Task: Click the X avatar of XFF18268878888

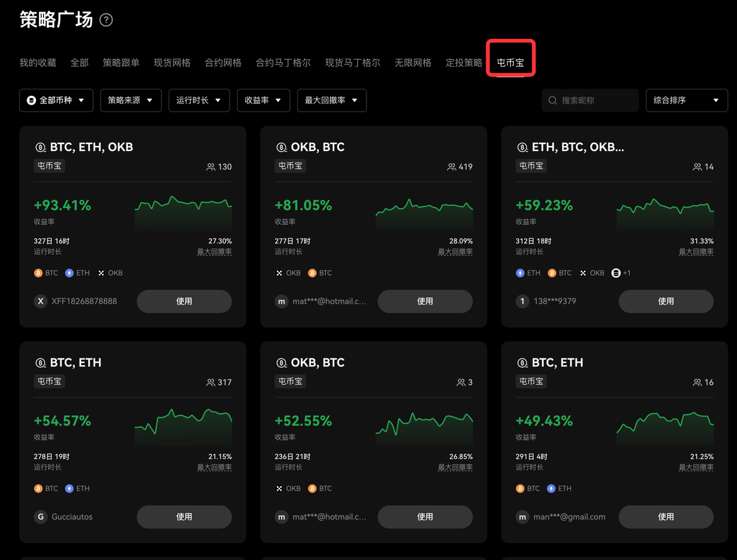Action: [41, 301]
